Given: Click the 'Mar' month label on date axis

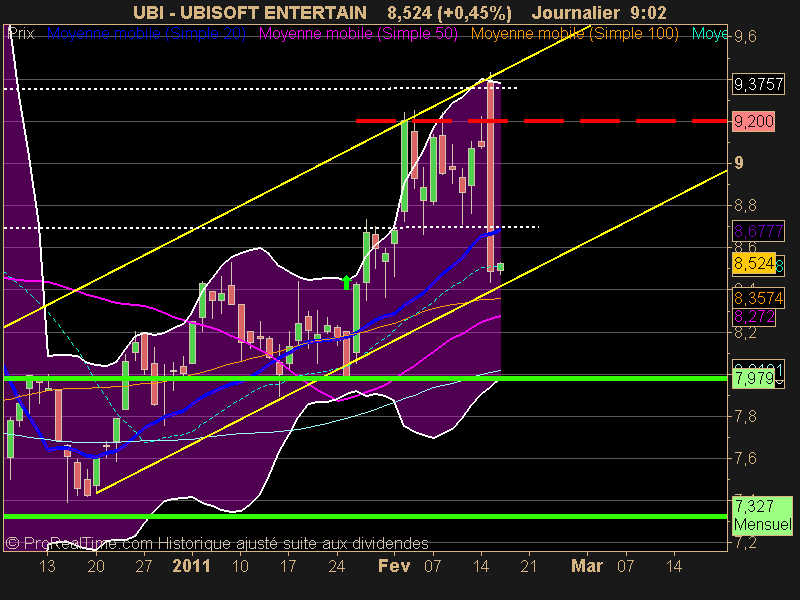Looking at the screenshot, I should pyautogui.click(x=587, y=566).
